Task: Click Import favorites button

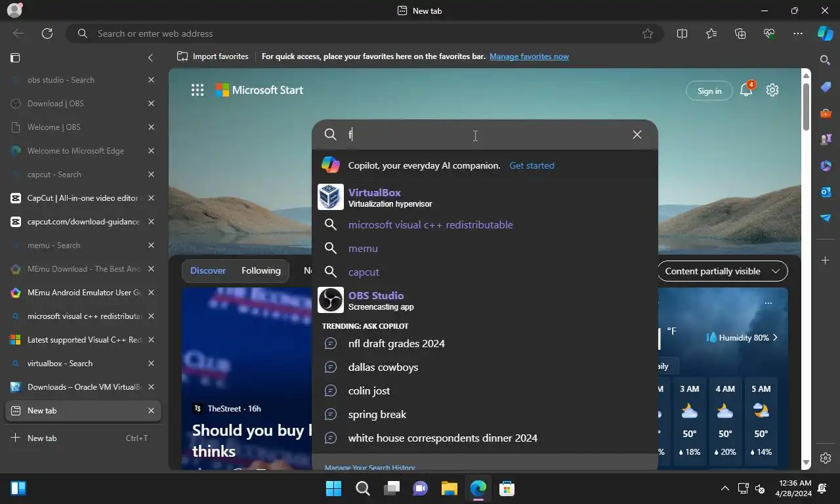Action: (213, 56)
